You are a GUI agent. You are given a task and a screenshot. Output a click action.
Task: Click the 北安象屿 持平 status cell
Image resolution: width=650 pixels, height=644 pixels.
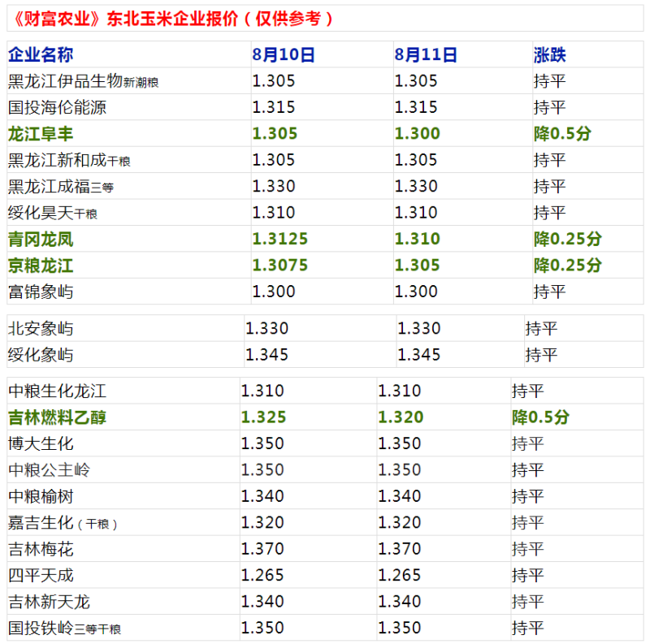(x=541, y=329)
